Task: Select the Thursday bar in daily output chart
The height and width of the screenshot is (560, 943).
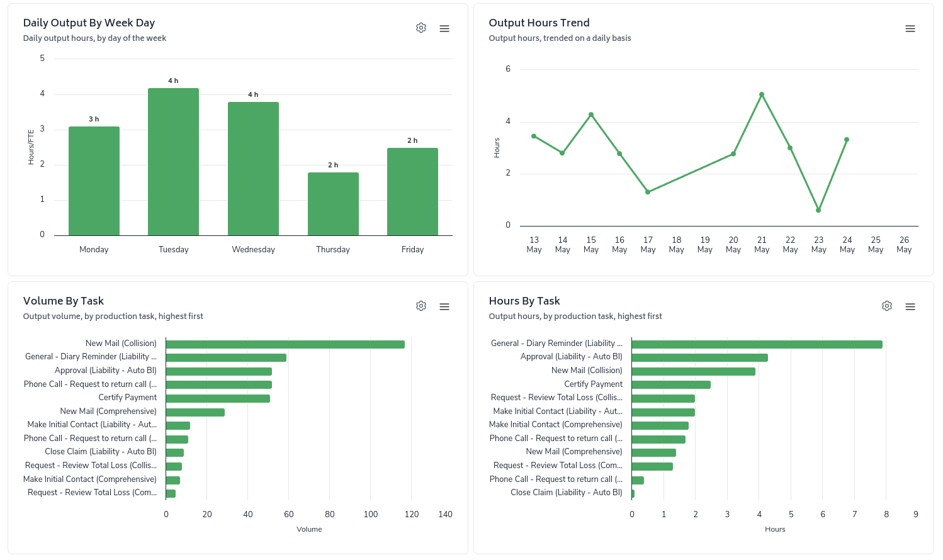Action: coord(333,204)
